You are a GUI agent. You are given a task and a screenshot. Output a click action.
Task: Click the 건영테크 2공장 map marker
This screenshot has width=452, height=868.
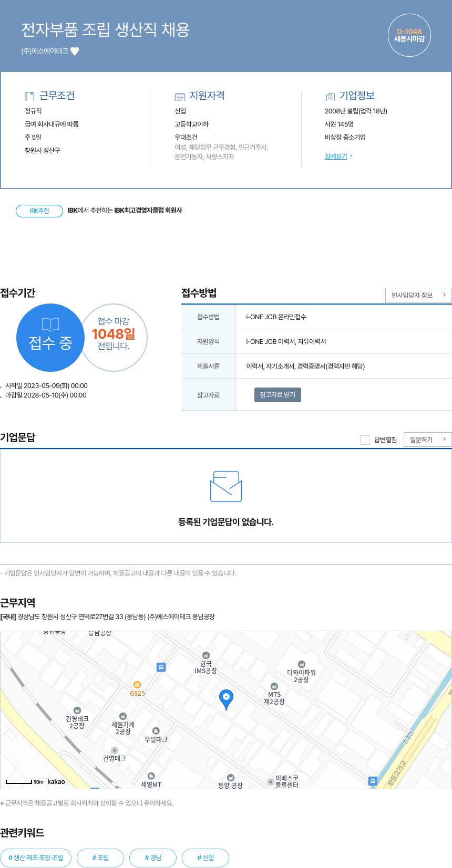pos(77,710)
